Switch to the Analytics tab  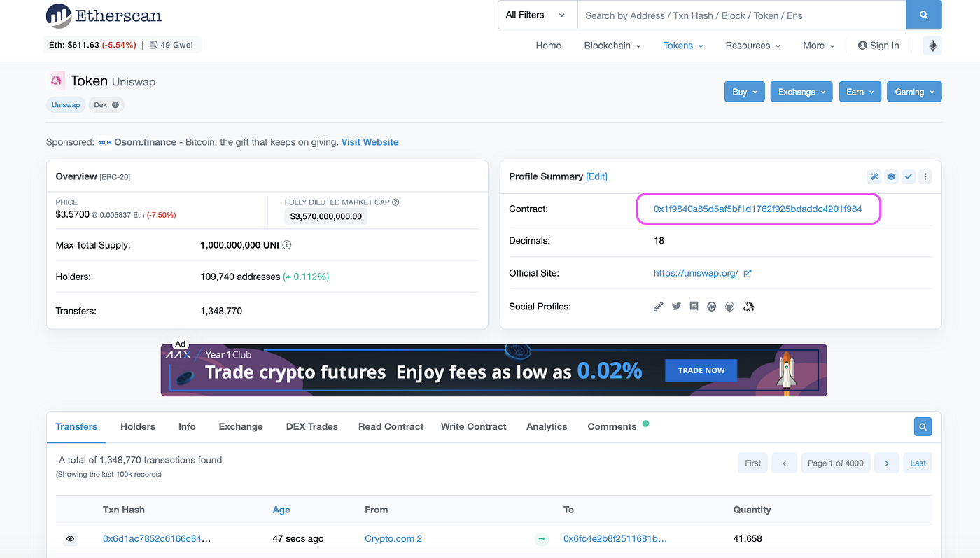pos(547,426)
